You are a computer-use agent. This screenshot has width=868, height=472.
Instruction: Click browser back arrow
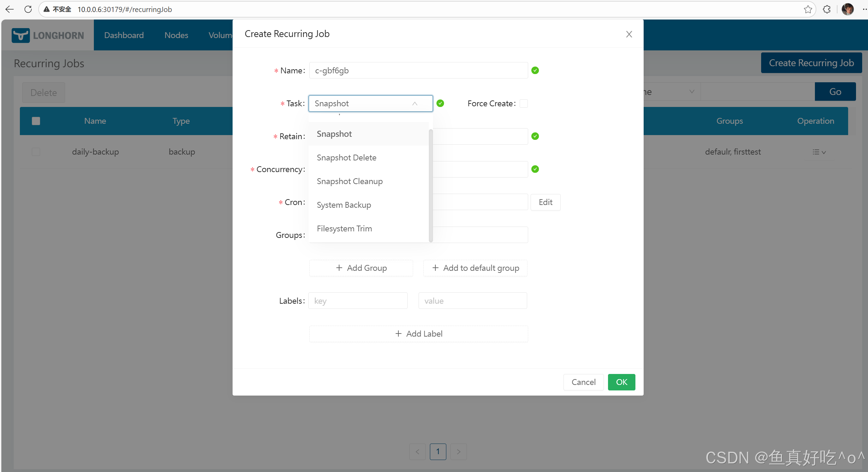click(x=10, y=9)
